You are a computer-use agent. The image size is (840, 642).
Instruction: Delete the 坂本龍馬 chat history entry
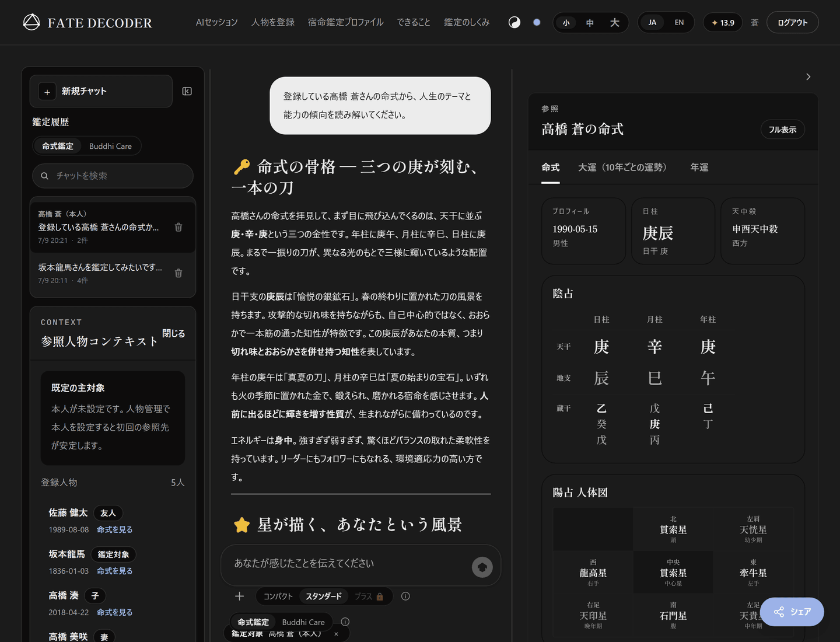(178, 273)
